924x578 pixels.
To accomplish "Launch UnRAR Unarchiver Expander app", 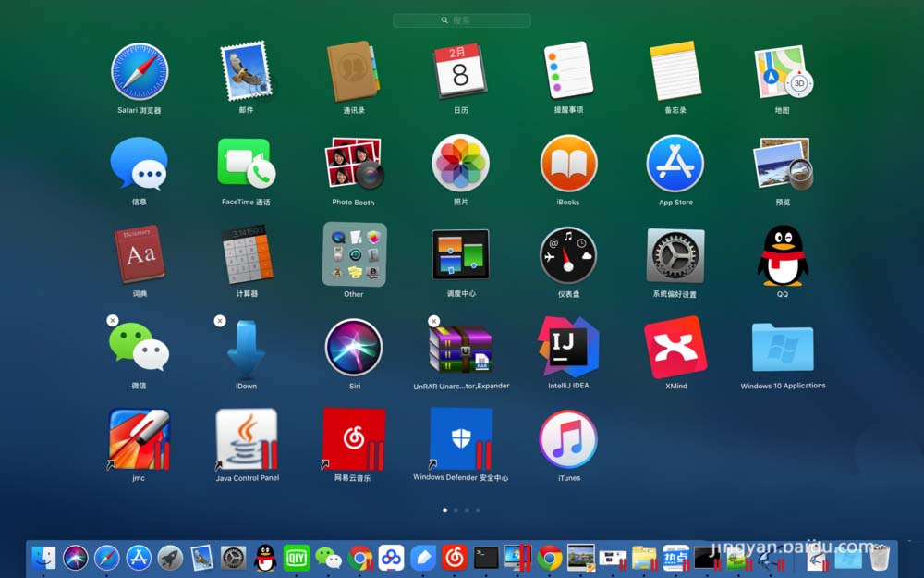I will click(x=460, y=348).
